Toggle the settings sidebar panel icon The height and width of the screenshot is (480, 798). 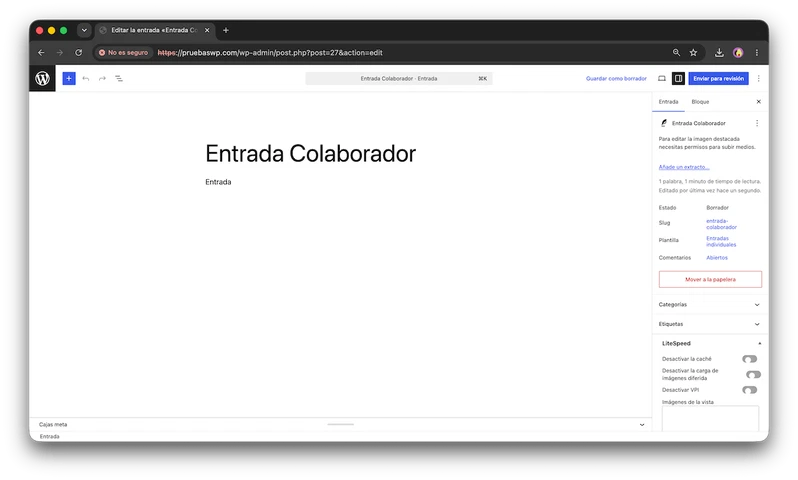coord(678,78)
